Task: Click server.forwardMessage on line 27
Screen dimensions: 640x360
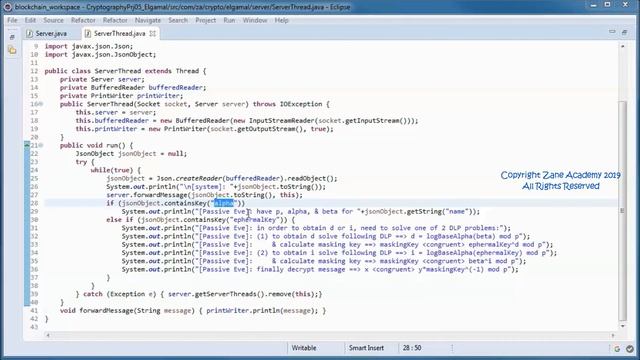Action: pyautogui.click(x=147, y=195)
